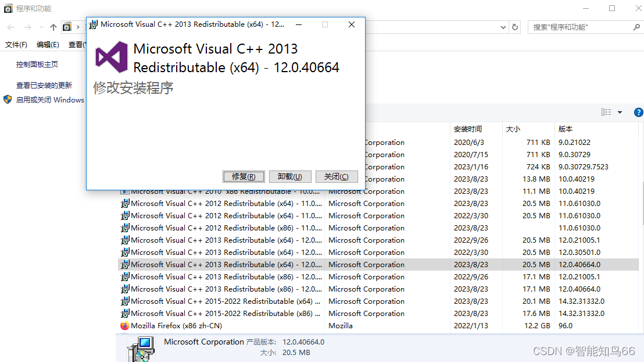Click version 14.32.31332.0 in x64 row
Viewport: 644px width, 362px height.
[x=582, y=301]
